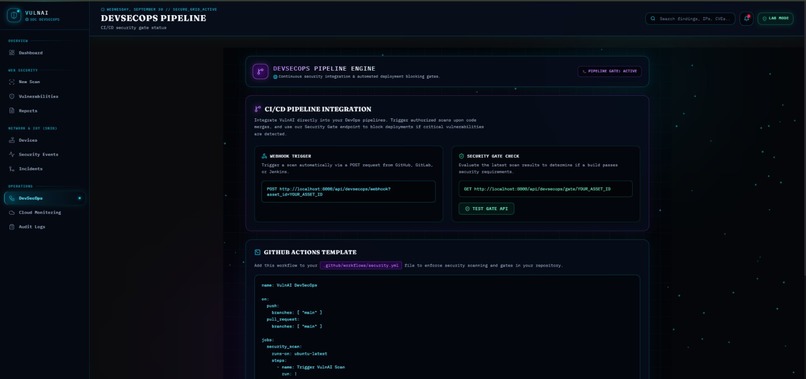Click the Web Security section label

click(23, 70)
